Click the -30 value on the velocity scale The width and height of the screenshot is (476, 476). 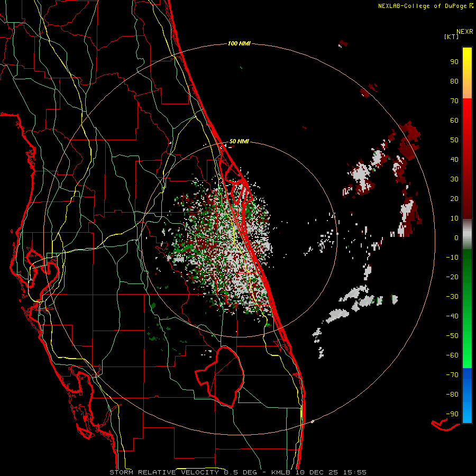coord(452,297)
